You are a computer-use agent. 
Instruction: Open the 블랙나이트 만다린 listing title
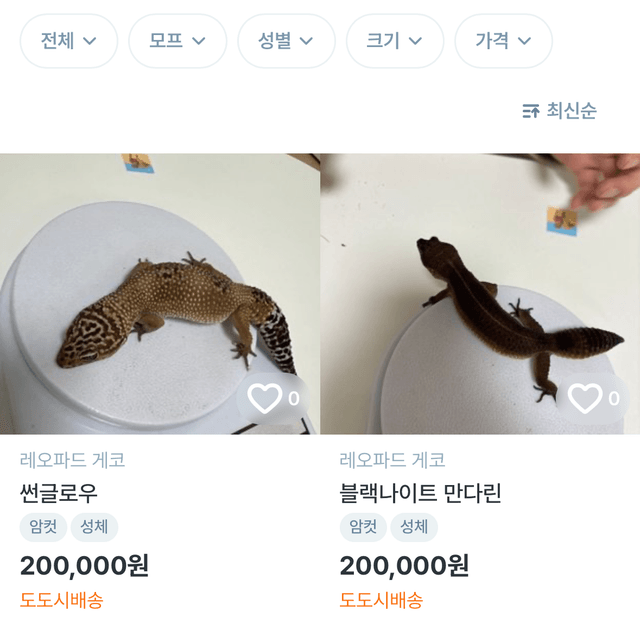point(420,493)
